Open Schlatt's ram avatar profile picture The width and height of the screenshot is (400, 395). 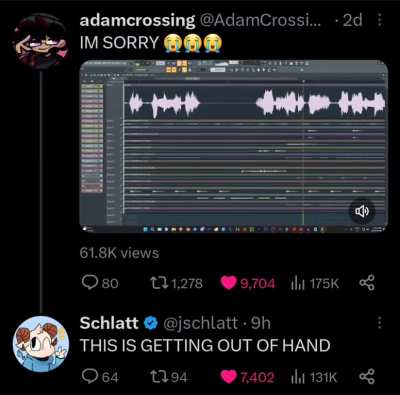tap(41, 344)
